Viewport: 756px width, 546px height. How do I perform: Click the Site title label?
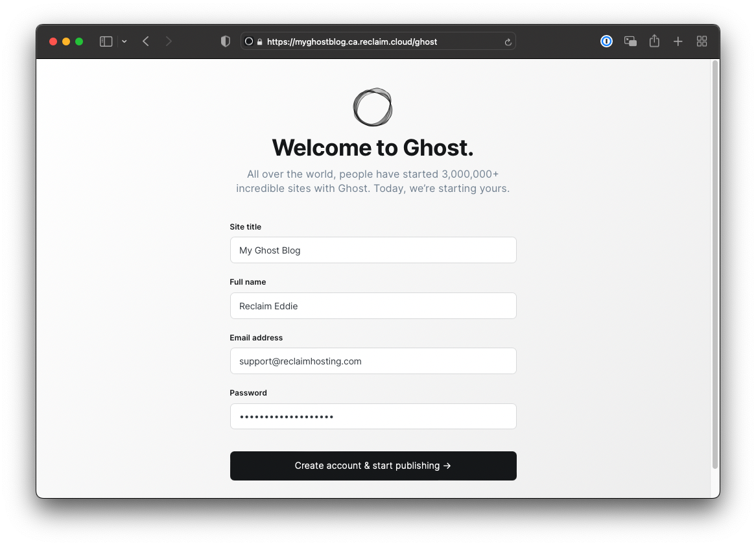(246, 227)
